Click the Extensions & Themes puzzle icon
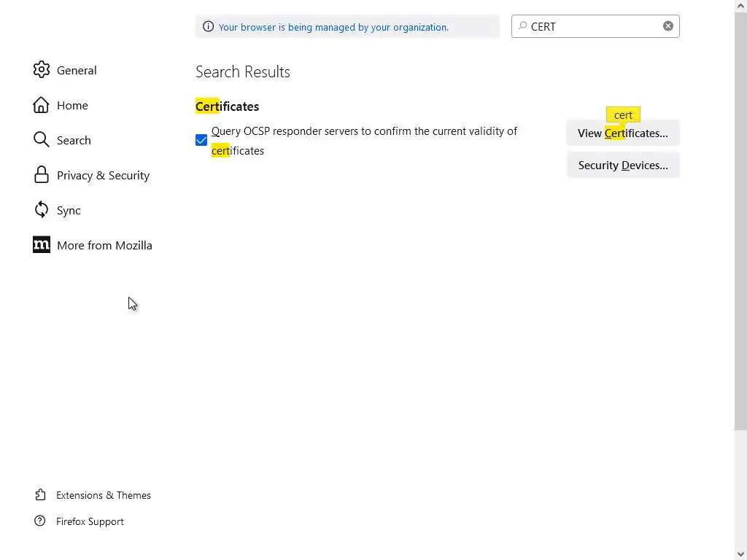Image resolution: width=747 pixels, height=560 pixels. pos(41,495)
